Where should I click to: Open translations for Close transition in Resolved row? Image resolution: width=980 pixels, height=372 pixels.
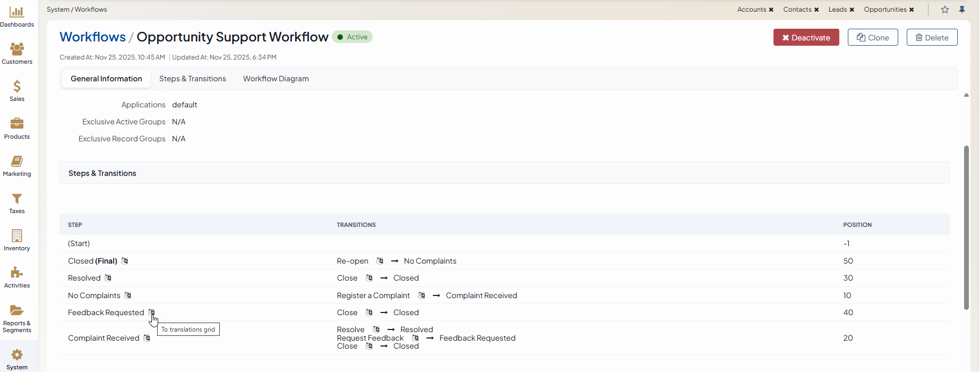click(x=369, y=278)
